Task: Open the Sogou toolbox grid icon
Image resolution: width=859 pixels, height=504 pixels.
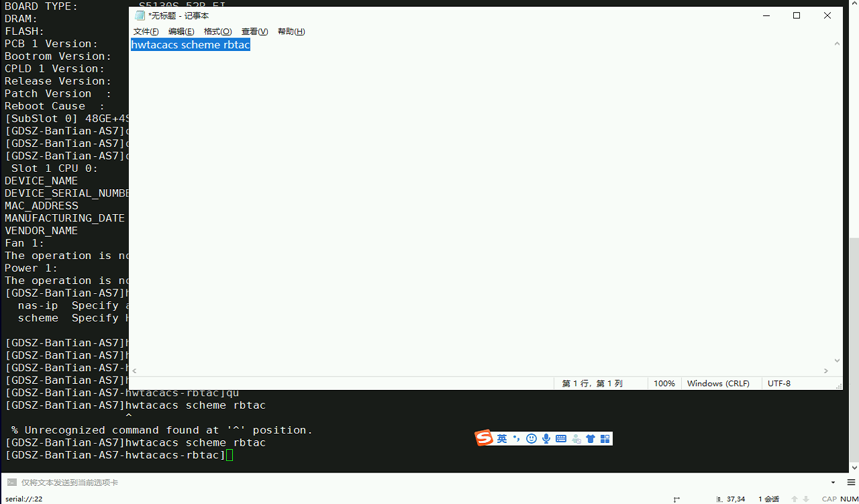Action: (x=605, y=439)
